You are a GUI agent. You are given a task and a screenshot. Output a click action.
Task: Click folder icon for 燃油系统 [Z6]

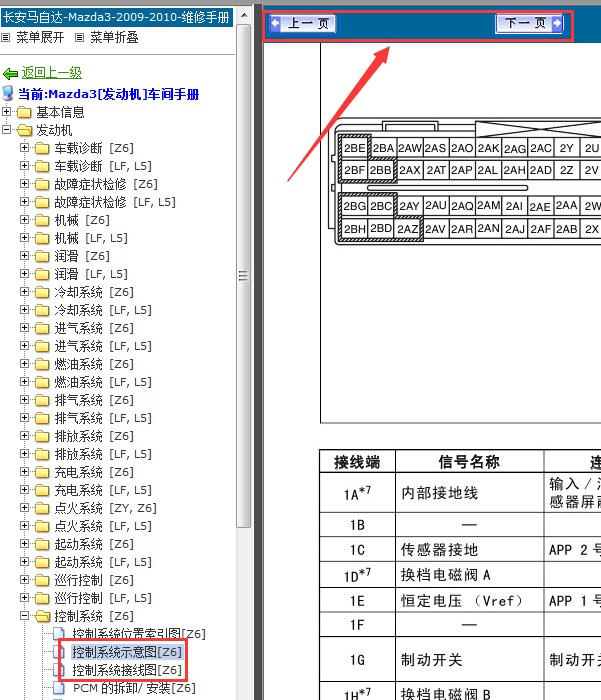(42, 364)
